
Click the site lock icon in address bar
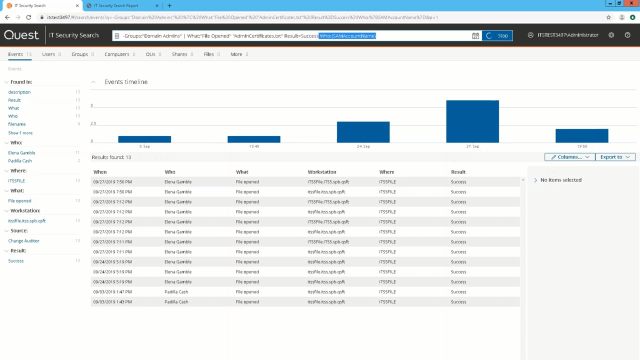click(x=42, y=18)
